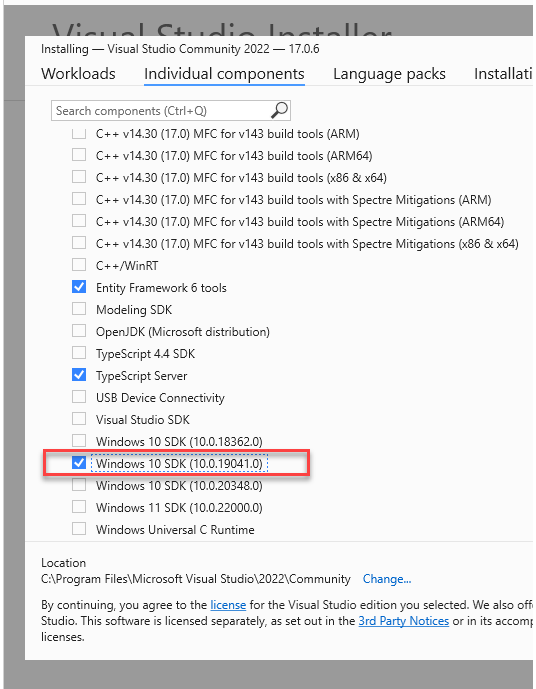Check MFC v143 build tools (x86 & x64)
The image size is (536, 689).
click(x=79, y=177)
